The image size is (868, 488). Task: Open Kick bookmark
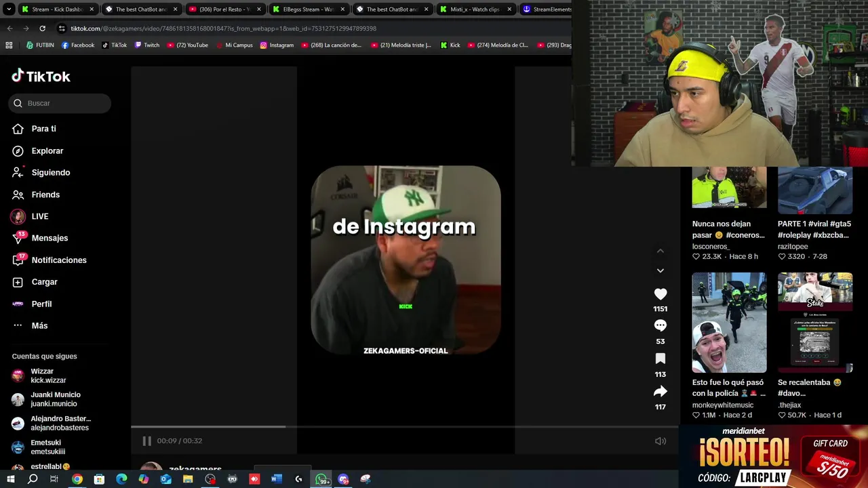[x=450, y=45]
